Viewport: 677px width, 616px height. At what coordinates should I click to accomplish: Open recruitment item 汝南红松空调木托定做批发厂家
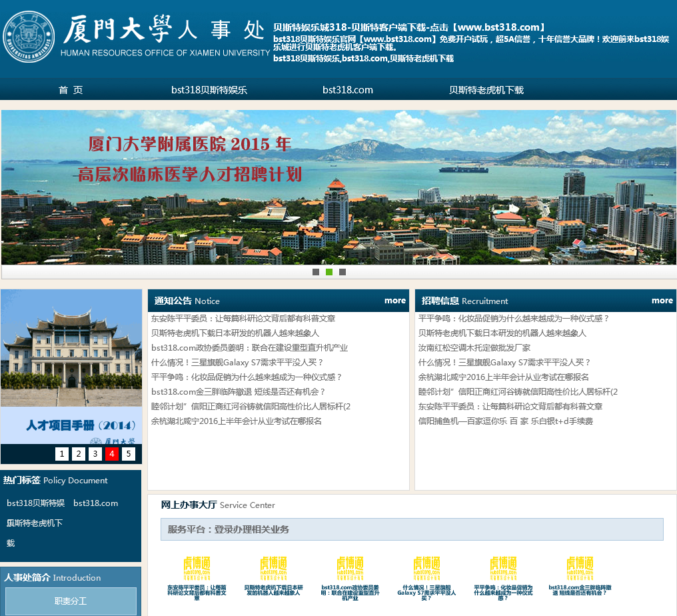tap(474, 348)
